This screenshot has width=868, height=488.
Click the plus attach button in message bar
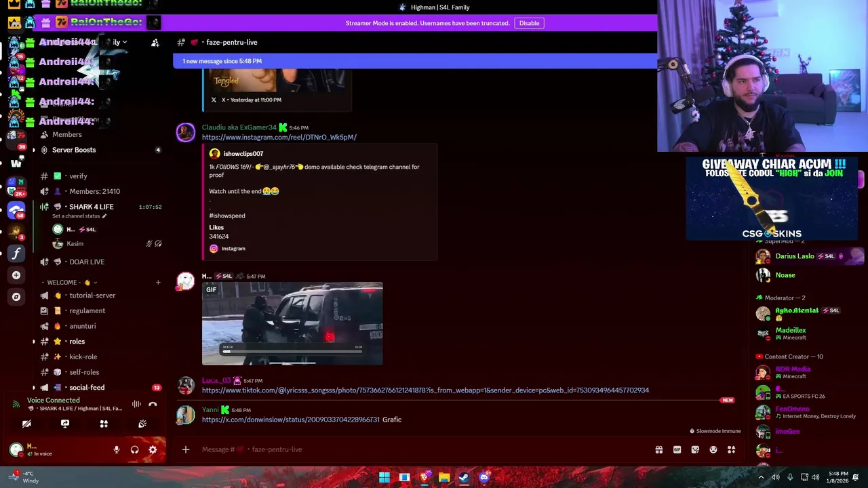(x=185, y=449)
